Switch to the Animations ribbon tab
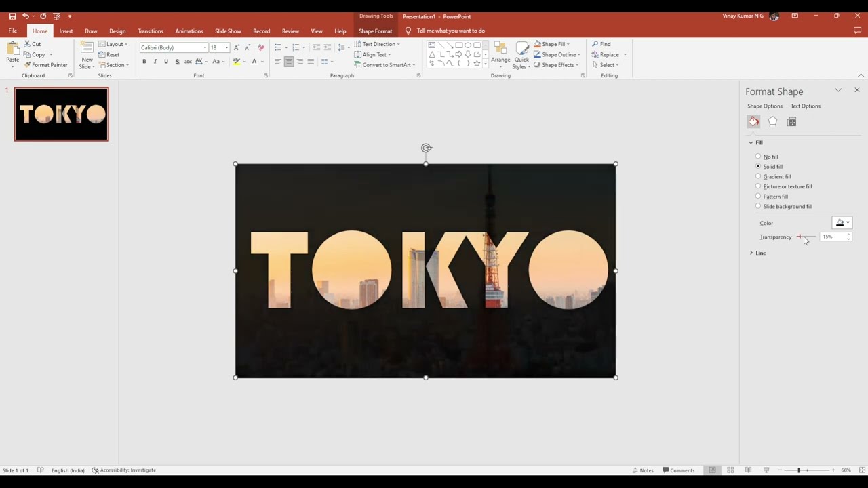 tap(189, 31)
